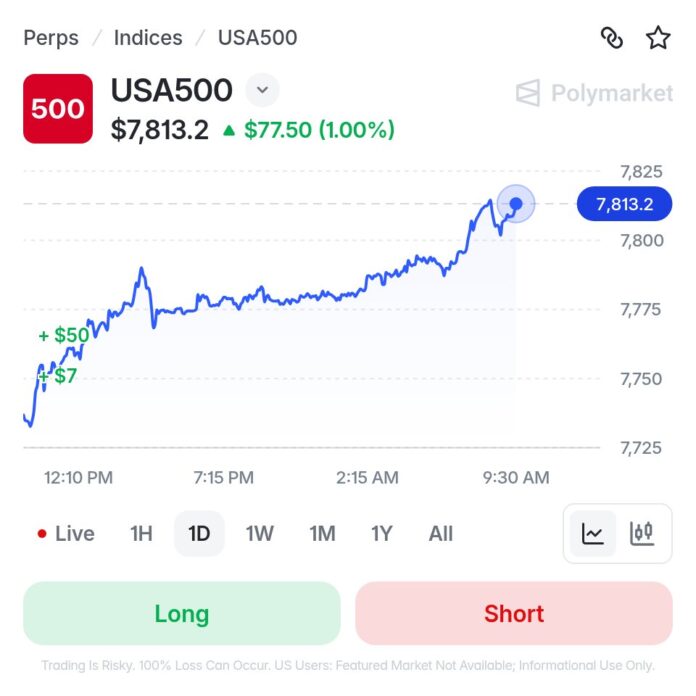Image resolution: width=696 pixels, height=696 pixels.
Task: Select the 1D time range
Action: (x=199, y=534)
